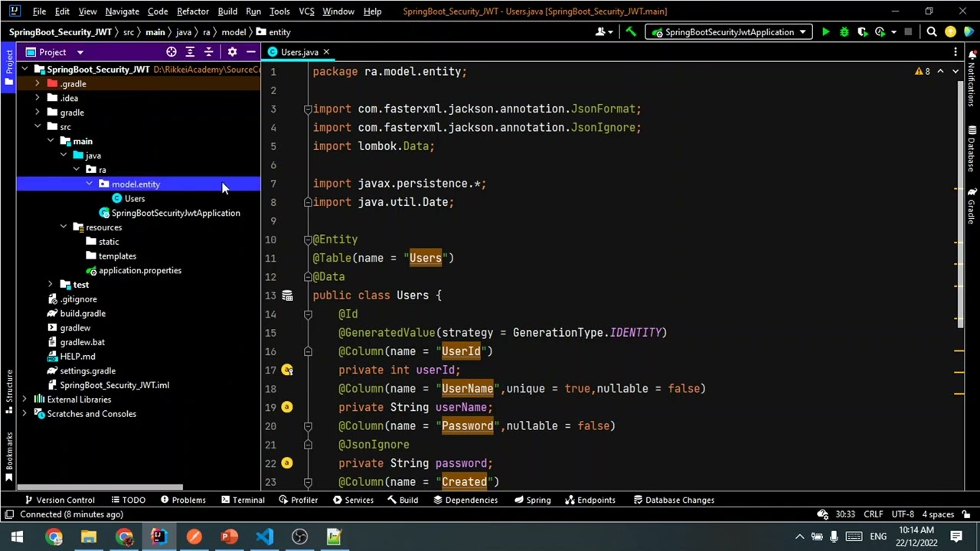Click the 8 warnings indicator
The width and height of the screenshot is (980, 551).
(923, 71)
